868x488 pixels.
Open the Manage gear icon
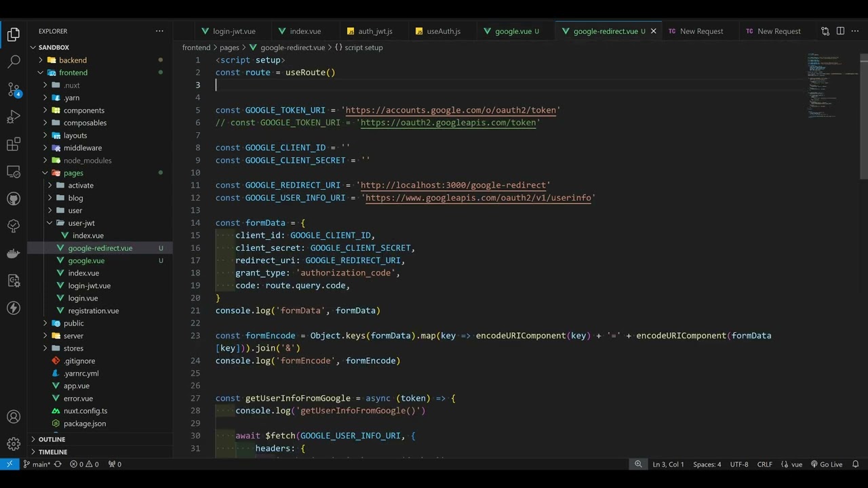(14, 444)
